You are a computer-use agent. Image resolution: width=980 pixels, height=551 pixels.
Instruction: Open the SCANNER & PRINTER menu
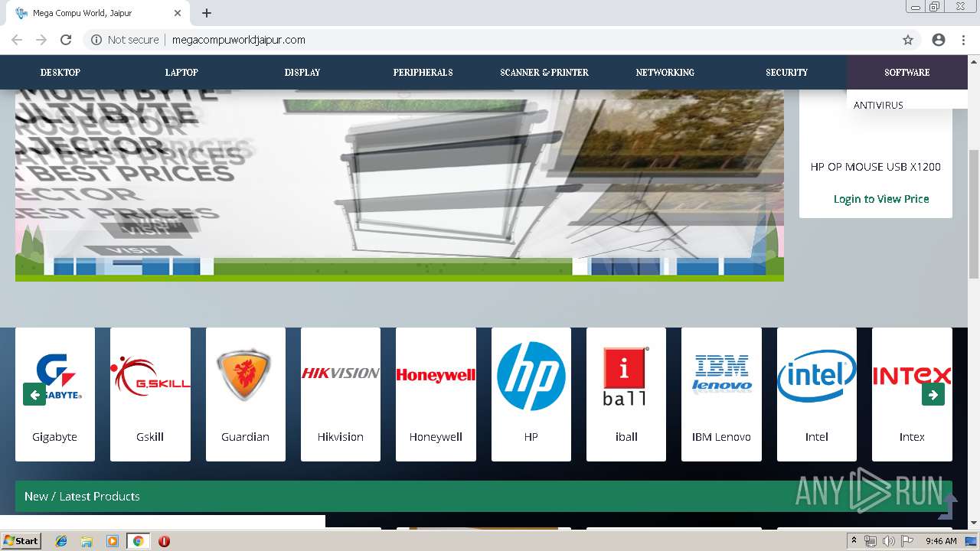[x=544, y=72]
